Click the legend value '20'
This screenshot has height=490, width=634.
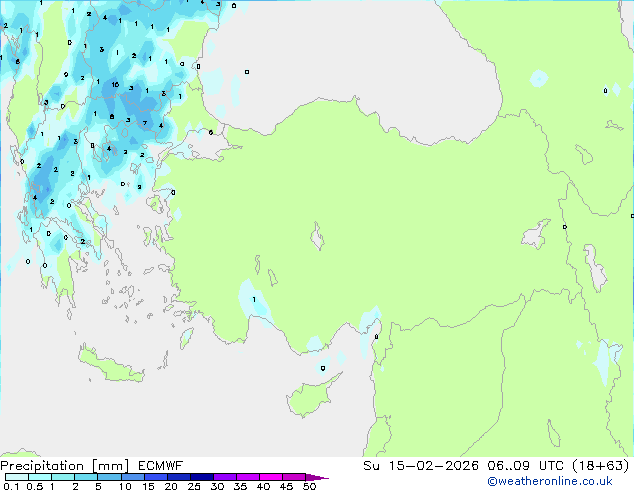coord(171,486)
